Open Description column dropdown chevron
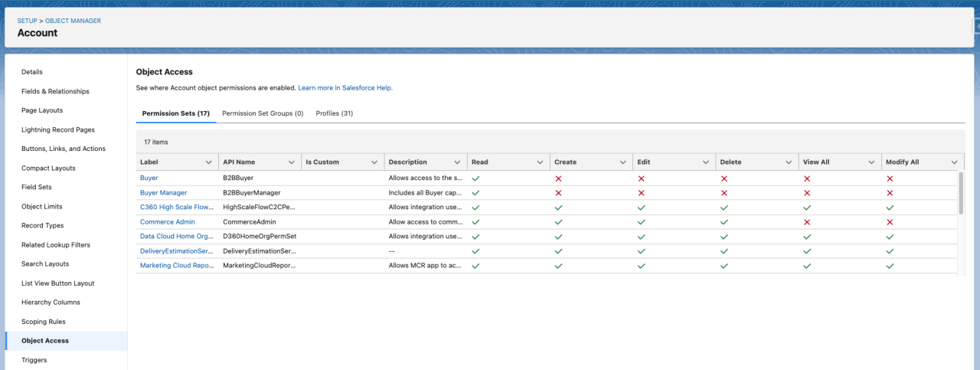 (457, 162)
